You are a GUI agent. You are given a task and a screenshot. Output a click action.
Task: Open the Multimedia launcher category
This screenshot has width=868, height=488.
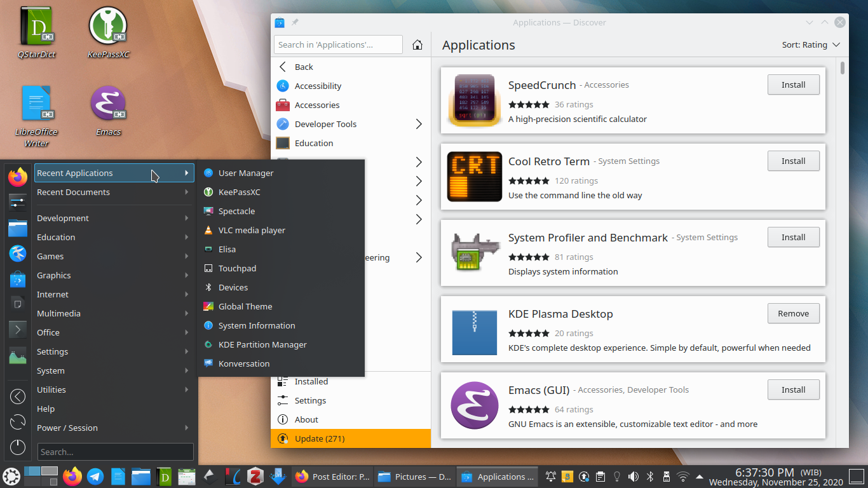tap(114, 313)
